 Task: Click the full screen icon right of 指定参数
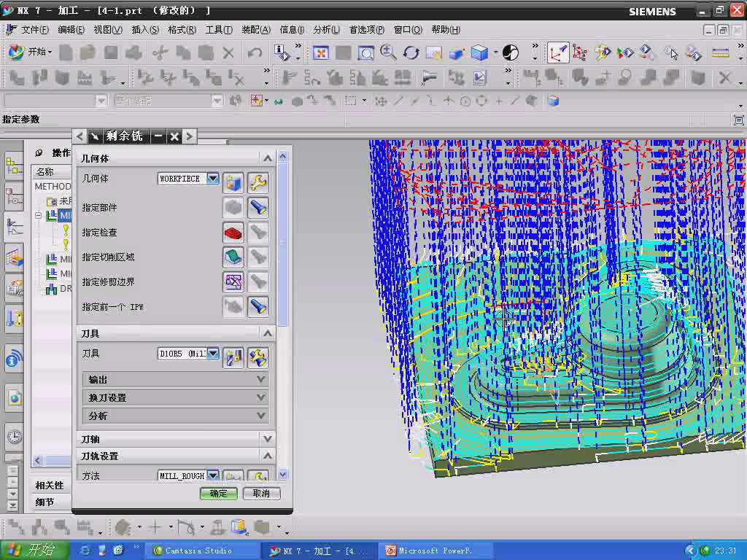click(x=738, y=120)
